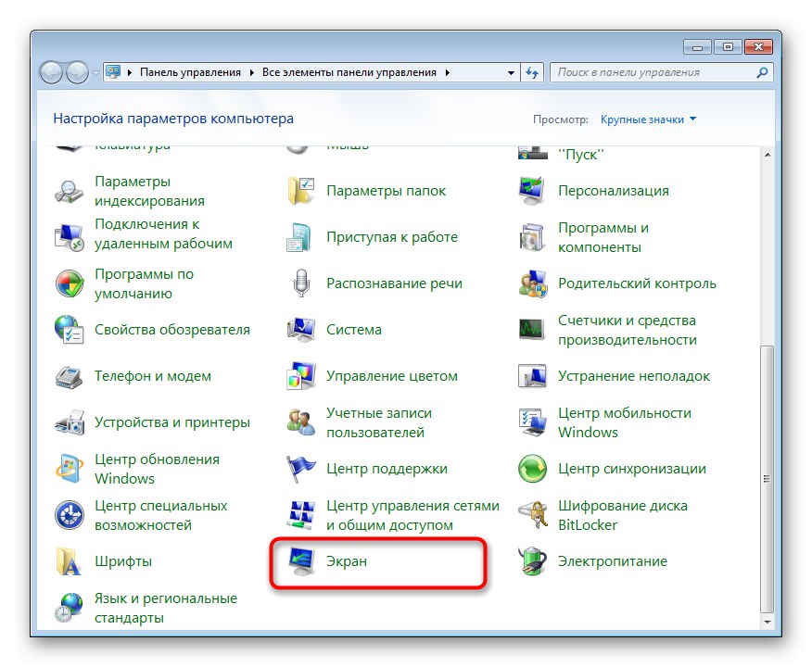Open the Система link
The height and width of the screenshot is (667, 812).
pos(354,330)
